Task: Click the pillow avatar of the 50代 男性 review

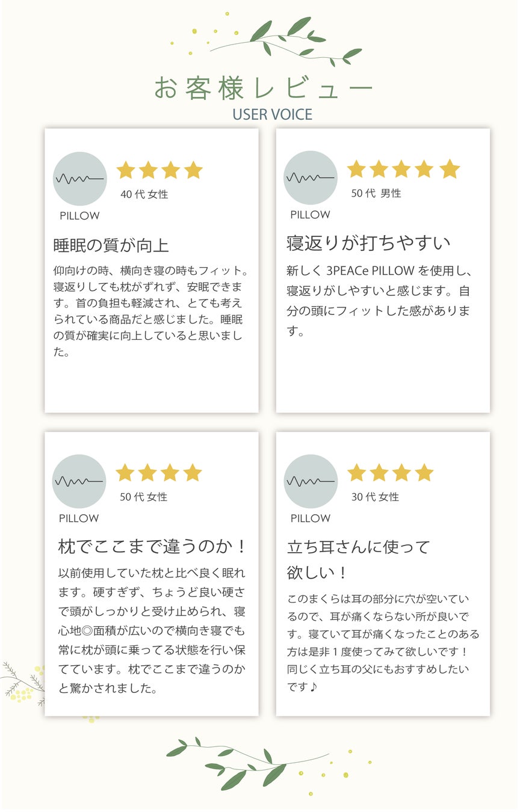Action: pos(310,178)
